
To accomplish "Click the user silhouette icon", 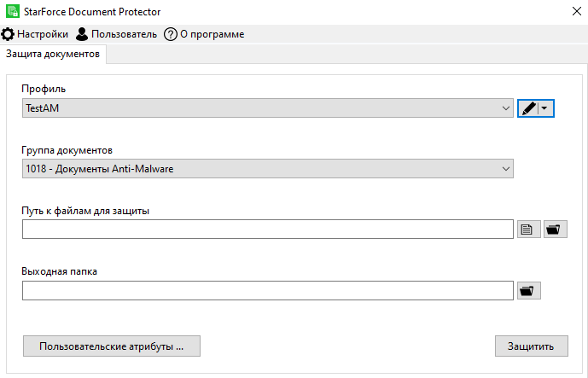I will click(x=82, y=34).
